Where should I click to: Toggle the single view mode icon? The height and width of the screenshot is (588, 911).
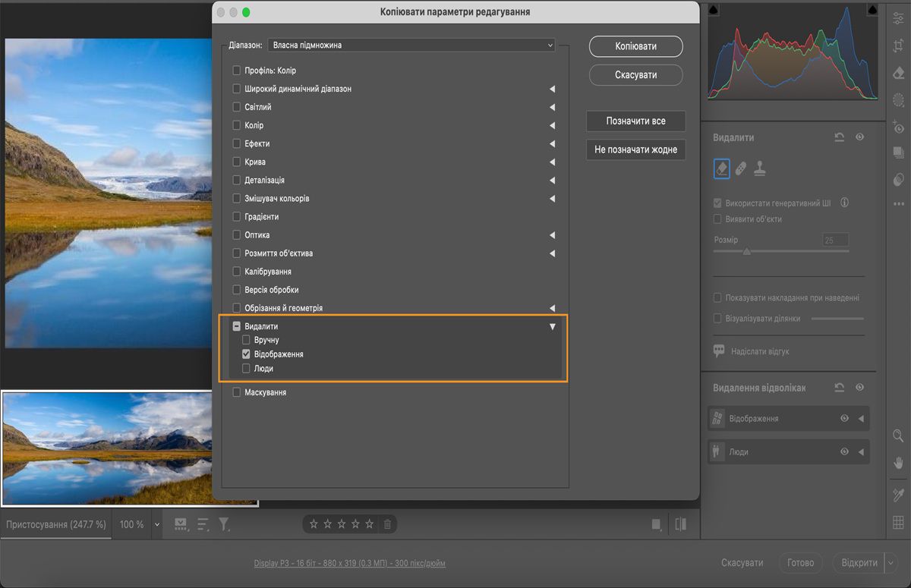(x=656, y=524)
